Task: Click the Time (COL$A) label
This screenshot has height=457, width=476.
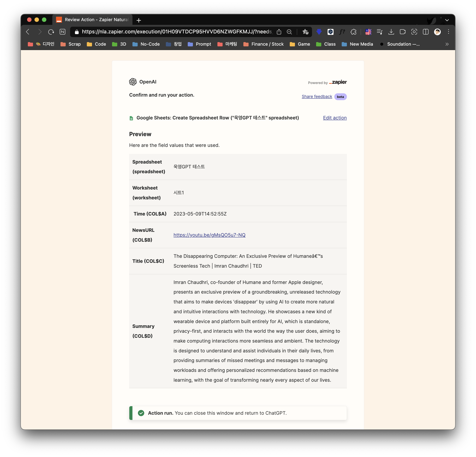Action: tap(150, 214)
